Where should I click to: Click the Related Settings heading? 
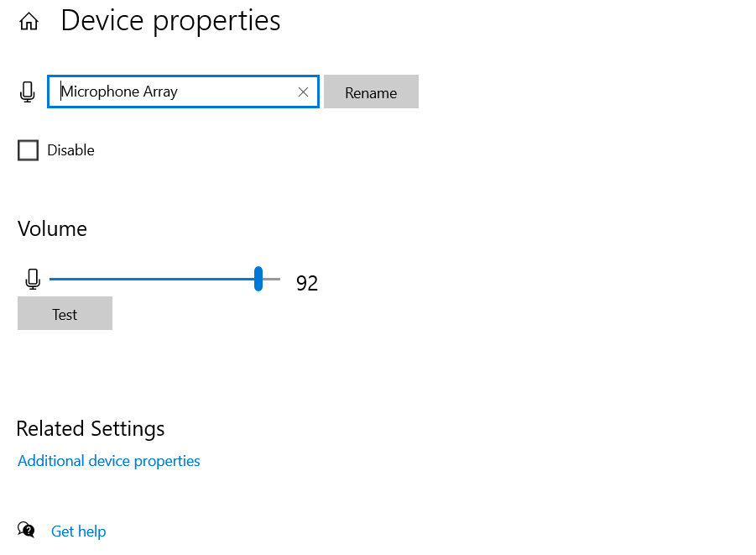pos(91,428)
